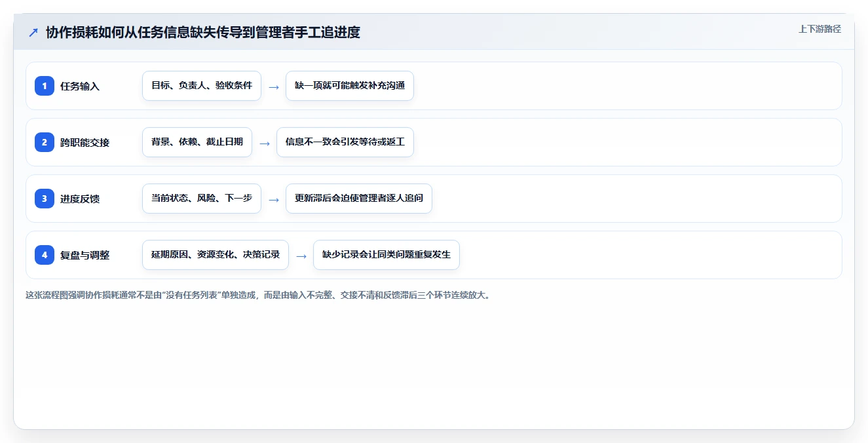Screen dimensions: 868x443
Task: Click the diagonal arrow icon beside the title
Action: pos(33,32)
